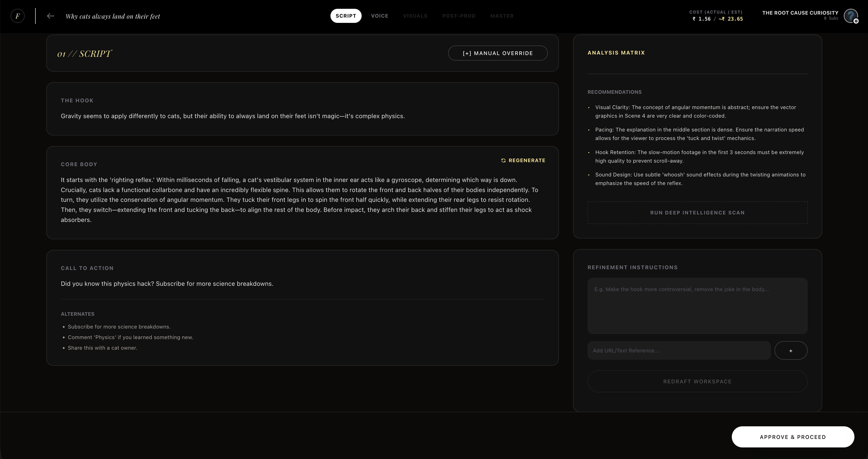Viewport: 868px width, 459px height.
Task: Select the Script tab
Action: click(x=346, y=16)
